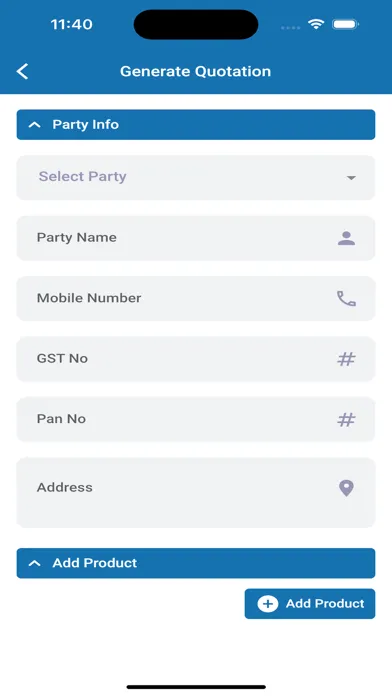The image size is (392, 696).
Task: Tap the hash icon in GST No
Action: [346, 359]
